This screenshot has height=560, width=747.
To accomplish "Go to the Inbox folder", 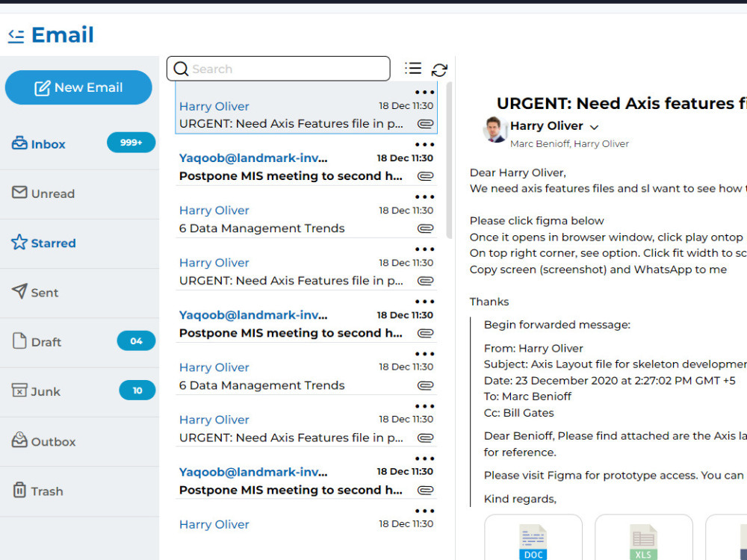I will coord(80,144).
